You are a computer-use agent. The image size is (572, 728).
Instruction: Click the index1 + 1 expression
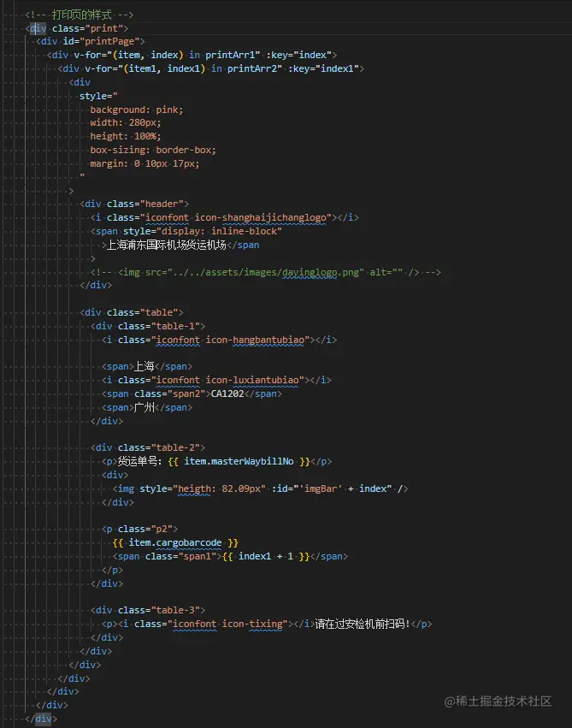pyautogui.click(x=266, y=556)
